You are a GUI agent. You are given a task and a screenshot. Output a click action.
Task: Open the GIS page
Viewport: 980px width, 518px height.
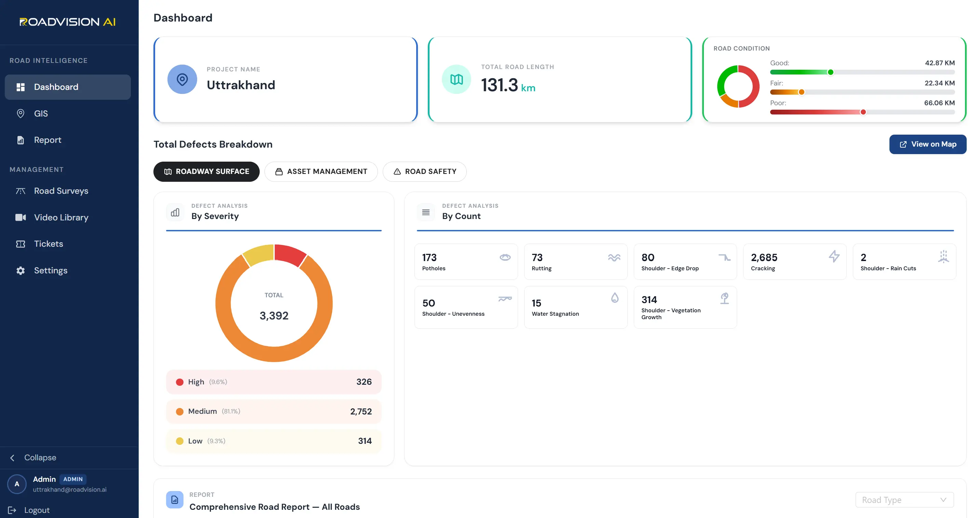[x=68, y=114]
